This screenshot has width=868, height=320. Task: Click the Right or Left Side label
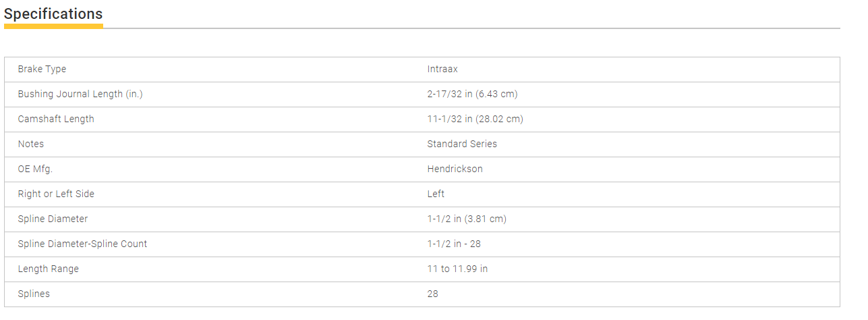56,194
